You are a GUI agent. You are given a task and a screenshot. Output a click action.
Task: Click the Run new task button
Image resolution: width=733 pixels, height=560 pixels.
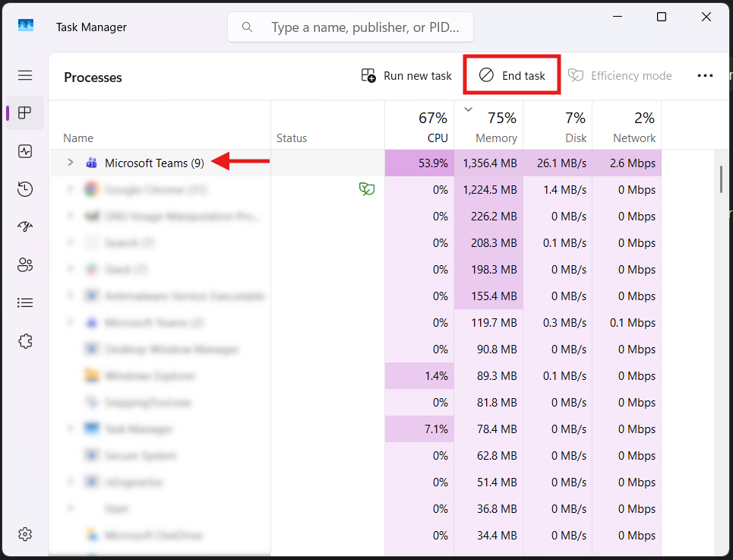coord(406,76)
